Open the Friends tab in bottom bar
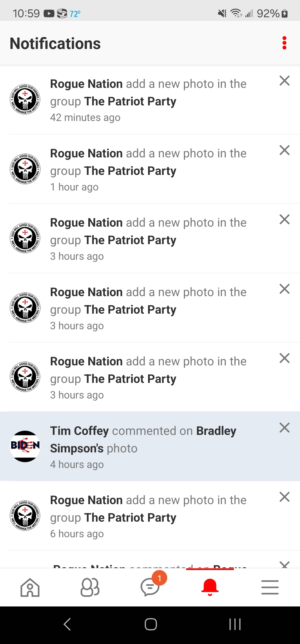 coord(90,587)
